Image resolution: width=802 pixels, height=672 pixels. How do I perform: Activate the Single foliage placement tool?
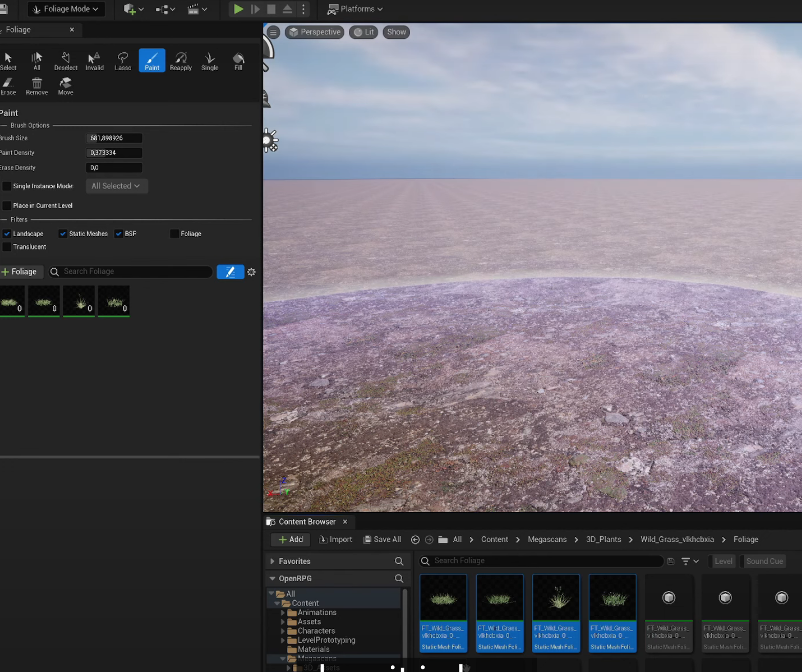point(209,60)
